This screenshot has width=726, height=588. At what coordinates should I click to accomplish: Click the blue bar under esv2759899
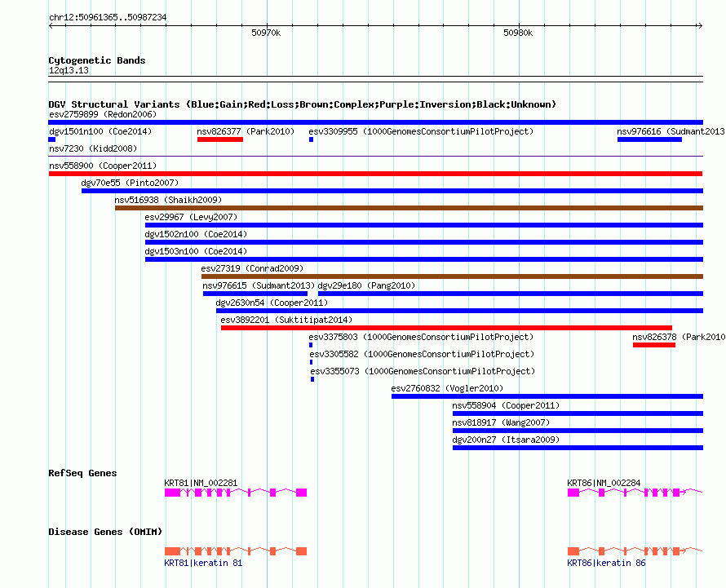375,122
